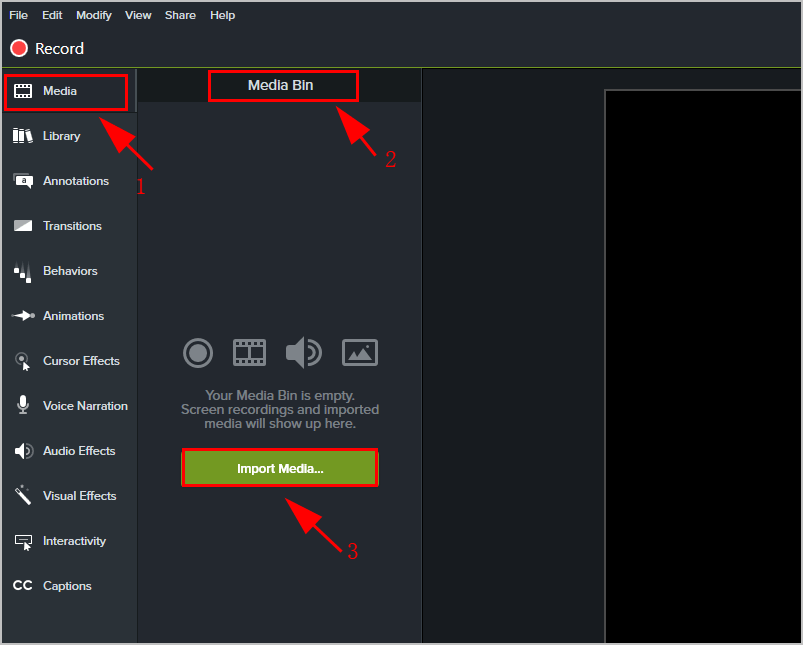Screen dimensions: 803x645
Task: Open the Share menu
Action: point(180,14)
